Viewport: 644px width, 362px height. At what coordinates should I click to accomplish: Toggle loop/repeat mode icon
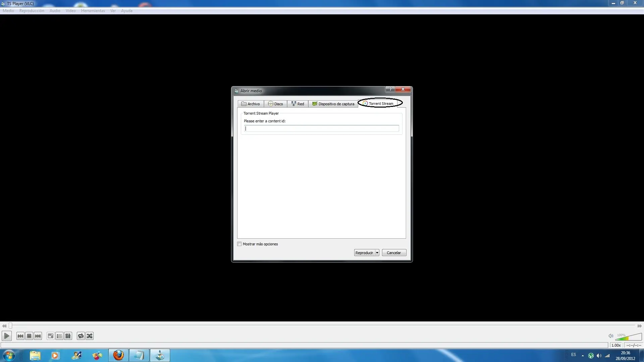(81, 336)
